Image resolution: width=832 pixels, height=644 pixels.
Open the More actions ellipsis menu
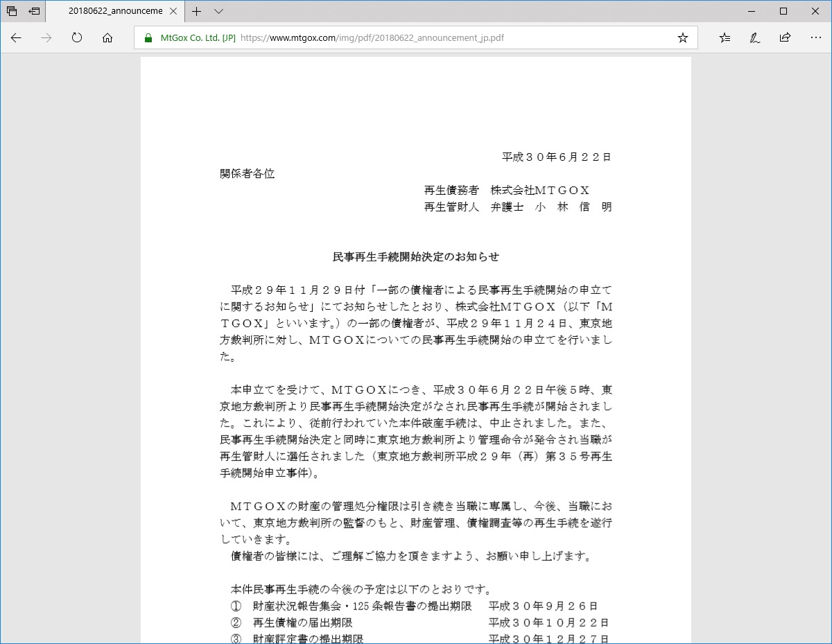click(816, 38)
